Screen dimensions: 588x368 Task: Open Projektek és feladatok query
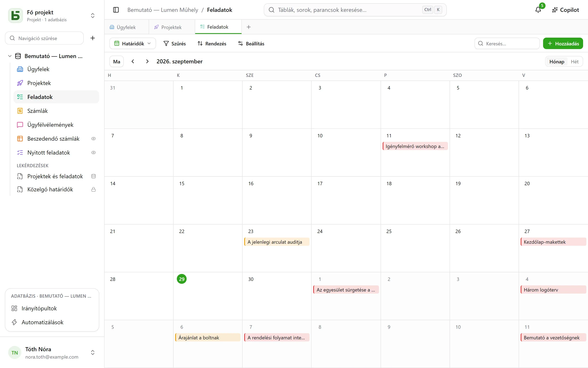click(56, 176)
